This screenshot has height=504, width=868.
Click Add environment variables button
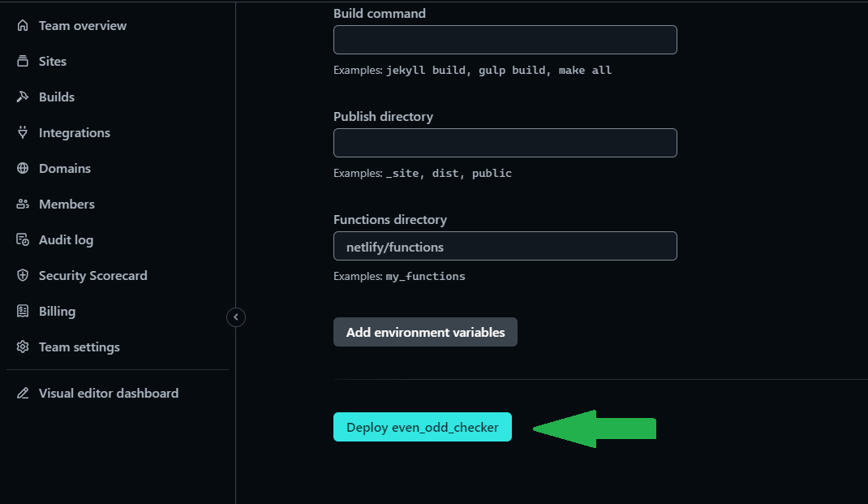pyautogui.click(x=425, y=332)
